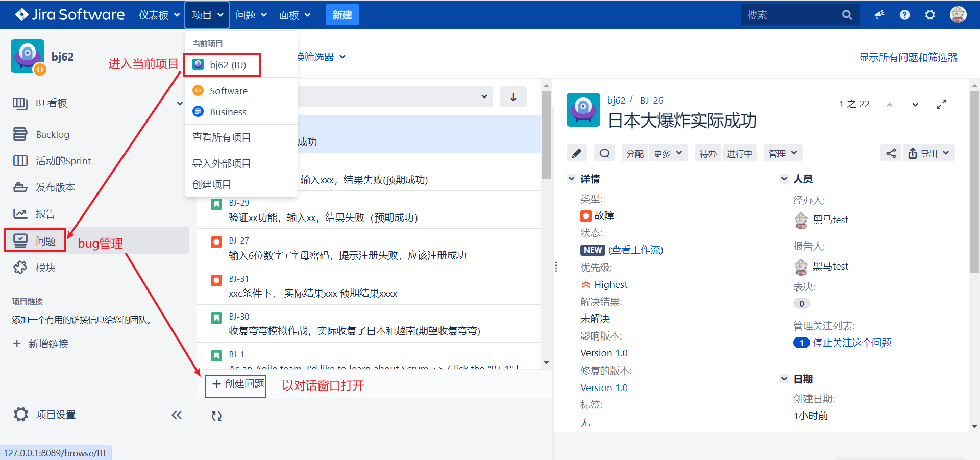Add a comment via the comment bubble icon
The height and width of the screenshot is (460, 980).
(x=604, y=153)
